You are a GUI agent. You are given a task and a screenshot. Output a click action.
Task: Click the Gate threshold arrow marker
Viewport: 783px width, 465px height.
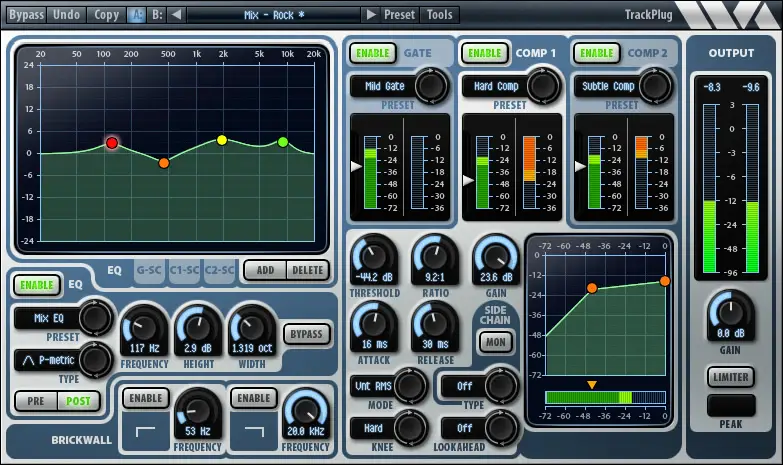tap(357, 166)
